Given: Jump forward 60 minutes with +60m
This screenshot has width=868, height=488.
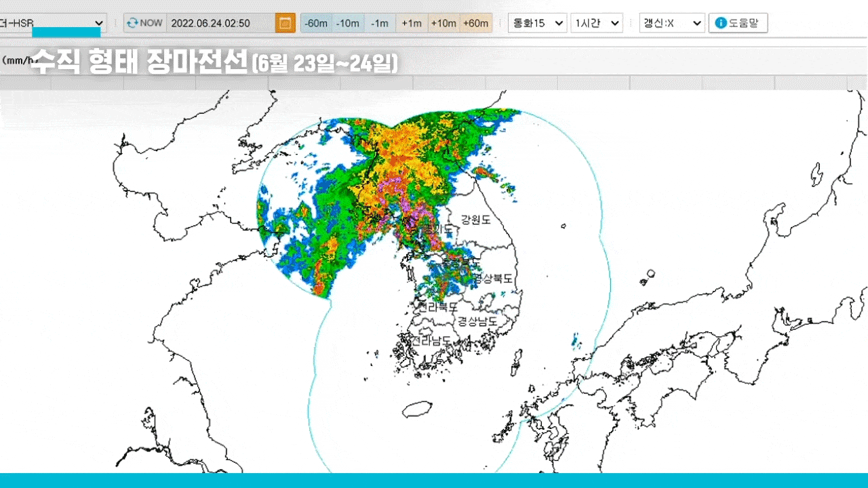Looking at the screenshot, I should point(476,23).
